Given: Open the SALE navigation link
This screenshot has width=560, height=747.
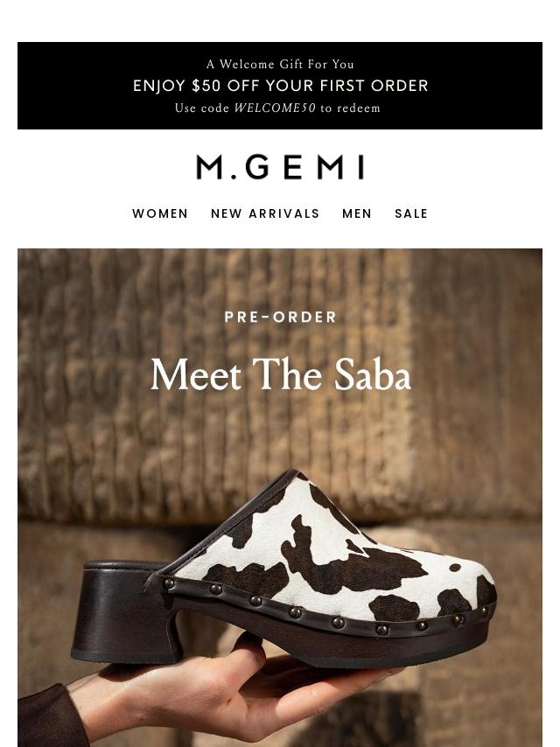Looking at the screenshot, I should point(411,213).
